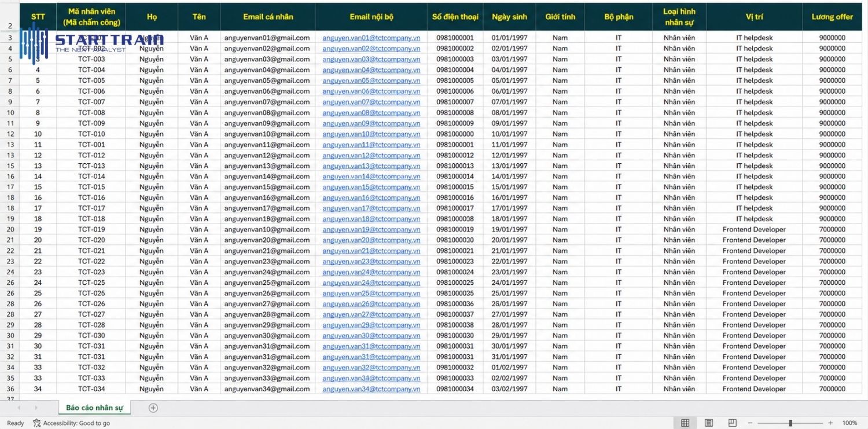Switch to Page Break Preview view
Screen dimensions: 868x429
tap(732, 423)
